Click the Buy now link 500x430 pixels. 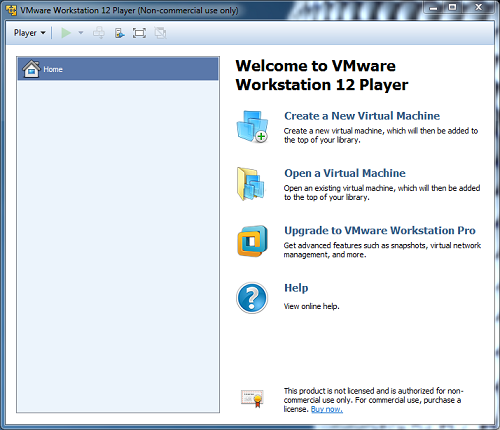click(x=327, y=409)
